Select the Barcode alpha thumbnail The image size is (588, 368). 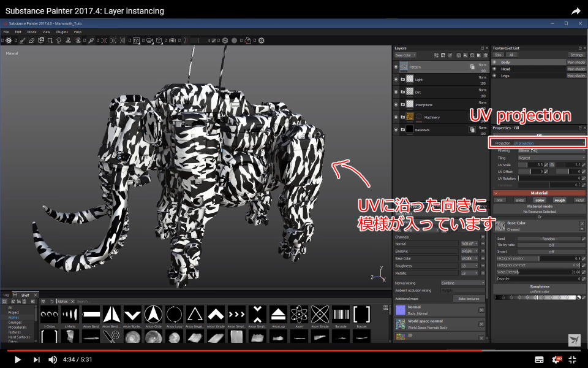point(341,314)
